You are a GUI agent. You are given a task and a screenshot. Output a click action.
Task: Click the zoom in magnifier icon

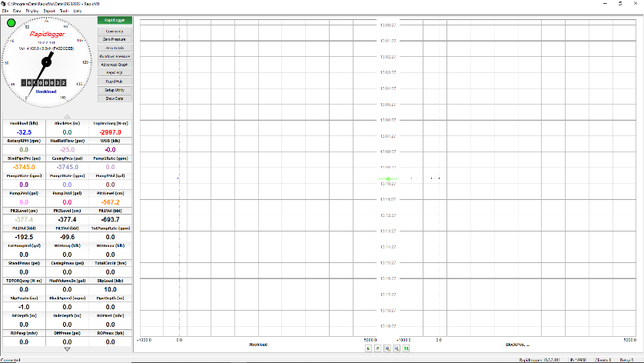coord(387,348)
